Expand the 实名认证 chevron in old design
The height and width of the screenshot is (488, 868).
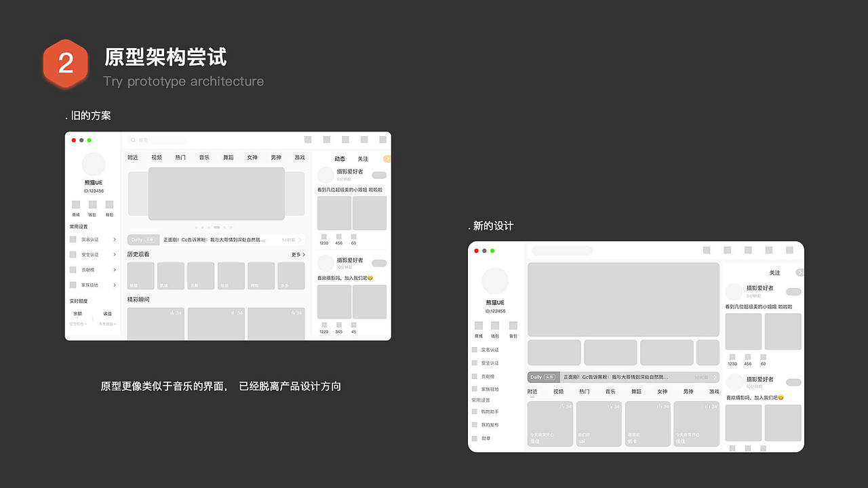115,239
